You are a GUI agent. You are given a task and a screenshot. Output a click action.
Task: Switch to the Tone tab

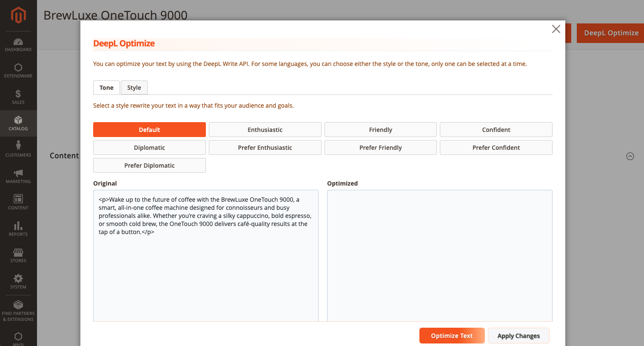pos(106,88)
